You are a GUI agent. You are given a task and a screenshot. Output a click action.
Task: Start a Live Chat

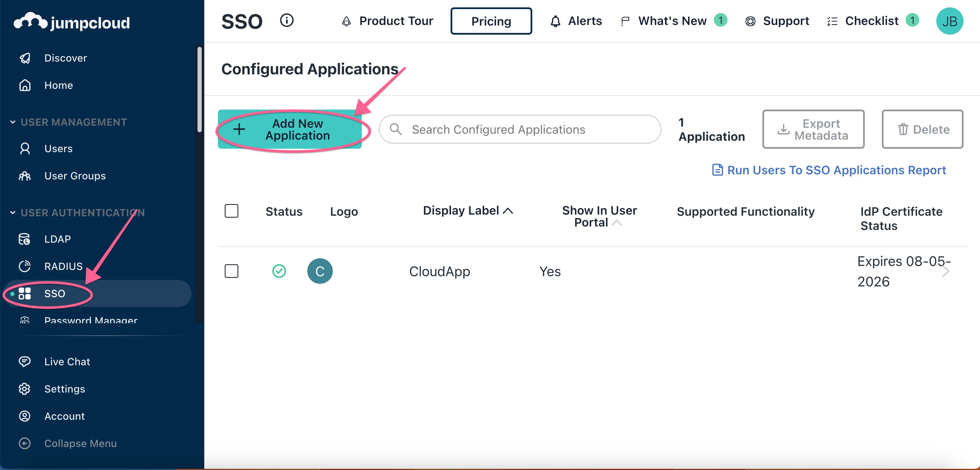pos(67,362)
